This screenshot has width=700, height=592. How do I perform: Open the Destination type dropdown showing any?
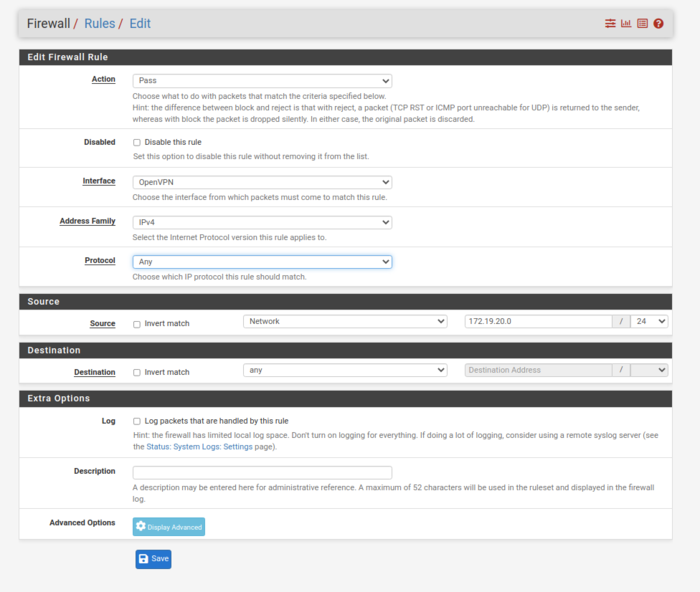click(x=345, y=370)
